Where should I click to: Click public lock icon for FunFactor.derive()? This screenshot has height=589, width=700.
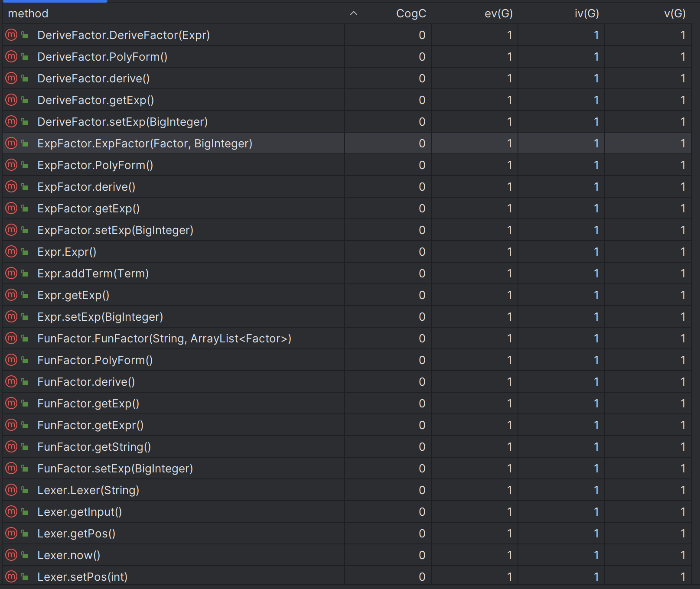[25, 381]
